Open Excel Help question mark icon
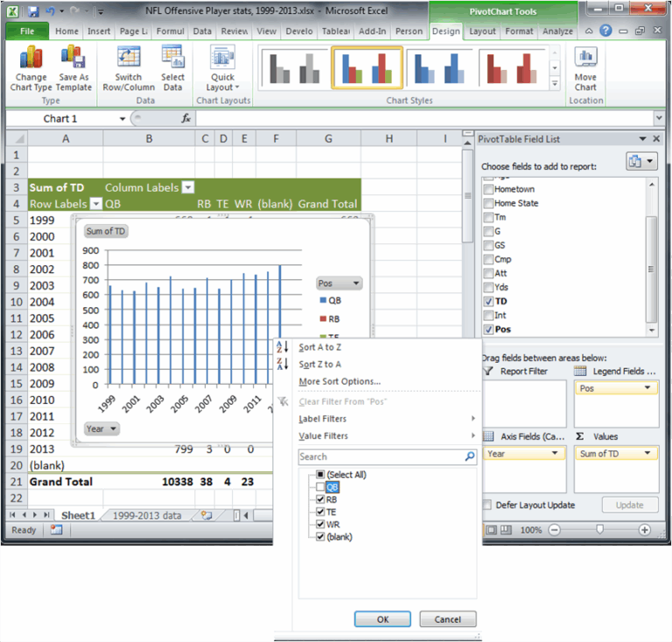This screenshot has height=642, width=672. click(605, 31)
